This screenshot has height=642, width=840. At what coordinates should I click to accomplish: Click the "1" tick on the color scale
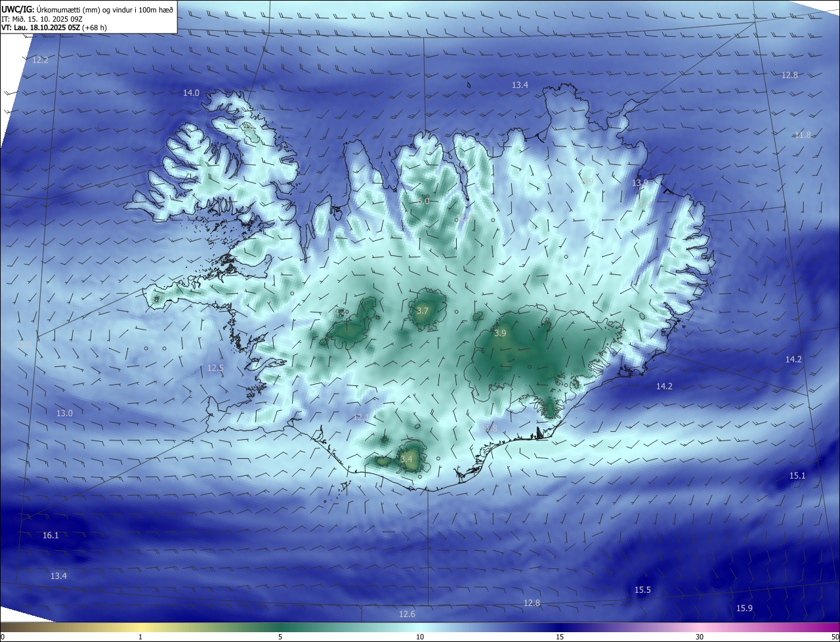coord(140,637)
